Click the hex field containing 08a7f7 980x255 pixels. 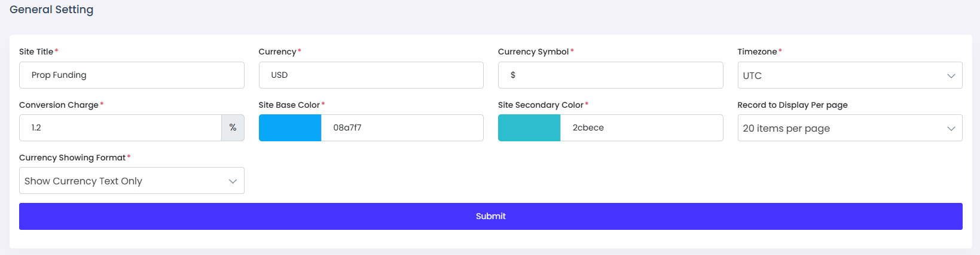pos(402,127)
